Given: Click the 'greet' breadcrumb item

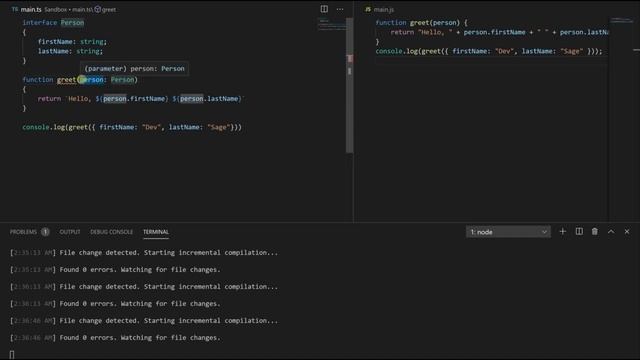Looking at the screenshot, I should pyautogui.click(x=109, y=9).
